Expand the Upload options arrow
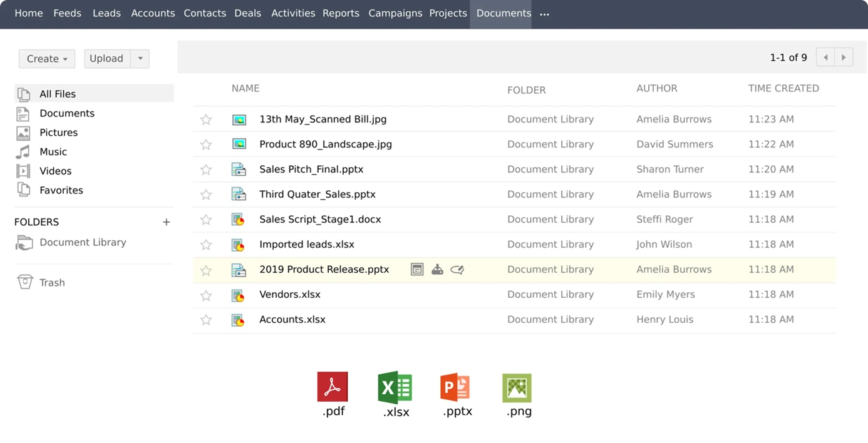Image resolution: width=868 pixels, height=443 pixels. pos(140,58)
